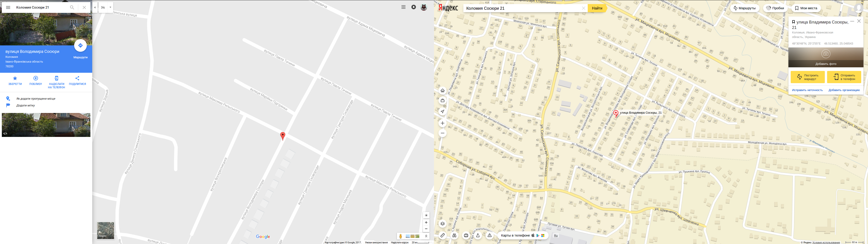This screenshot has height=244, width=868.
Task: Click the Найти button
Action: tap(597, 8)
